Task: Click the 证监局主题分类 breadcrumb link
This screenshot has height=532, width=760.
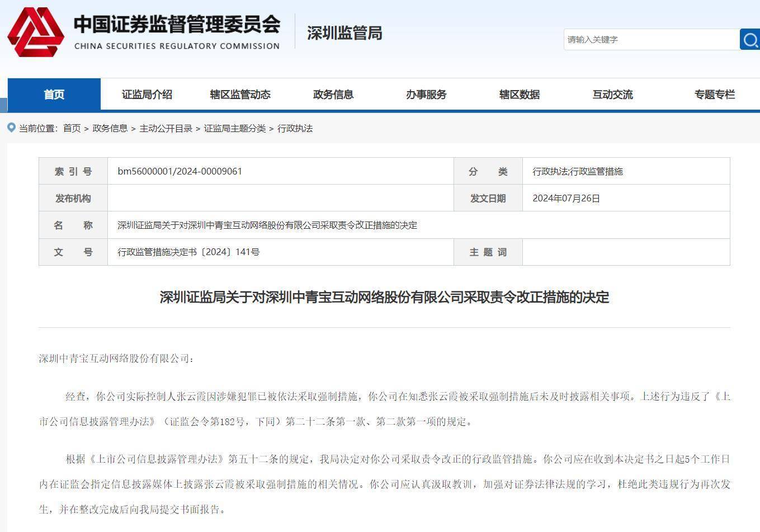Action: tap(234, 128)
